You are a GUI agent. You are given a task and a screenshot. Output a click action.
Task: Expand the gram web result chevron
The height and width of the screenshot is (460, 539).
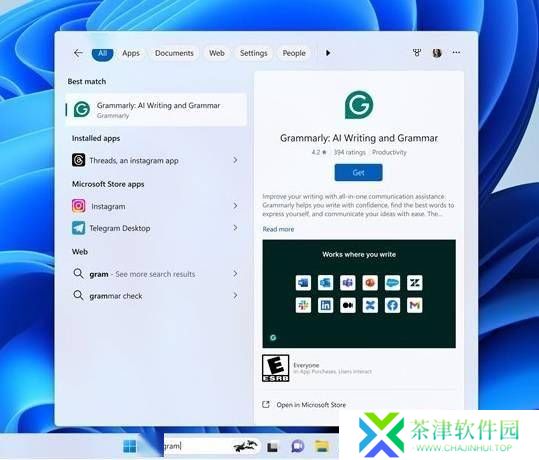pyautogui.click(x=235, y=274)
